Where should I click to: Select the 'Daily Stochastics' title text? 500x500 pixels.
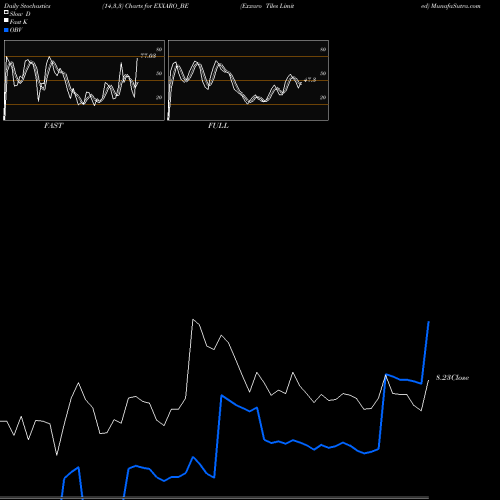tap(27, 6)
